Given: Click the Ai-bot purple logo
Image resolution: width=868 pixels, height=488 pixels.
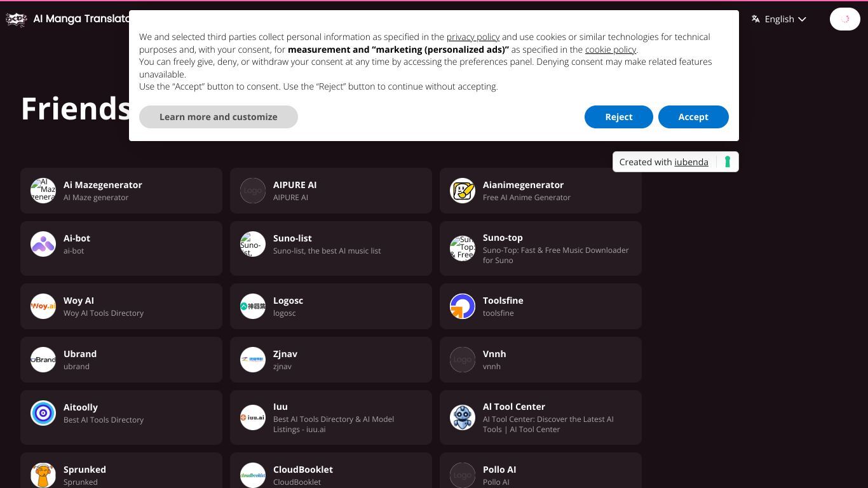Looking at the screenshot, I should pos(43,244).
